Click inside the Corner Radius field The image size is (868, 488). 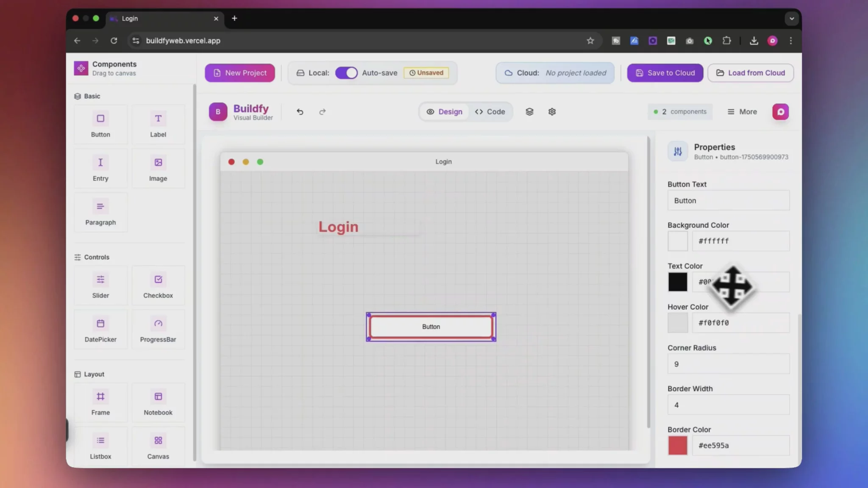point(728,363)
